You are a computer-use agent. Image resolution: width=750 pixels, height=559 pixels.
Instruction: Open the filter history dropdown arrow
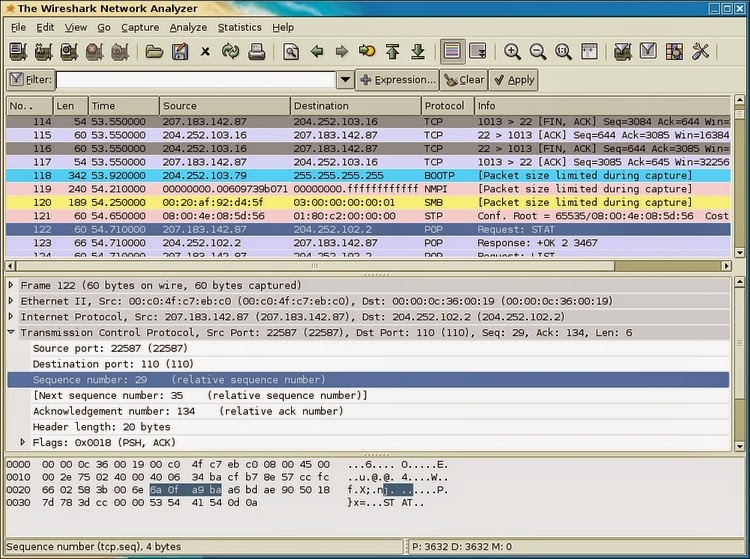coord(345,80)
